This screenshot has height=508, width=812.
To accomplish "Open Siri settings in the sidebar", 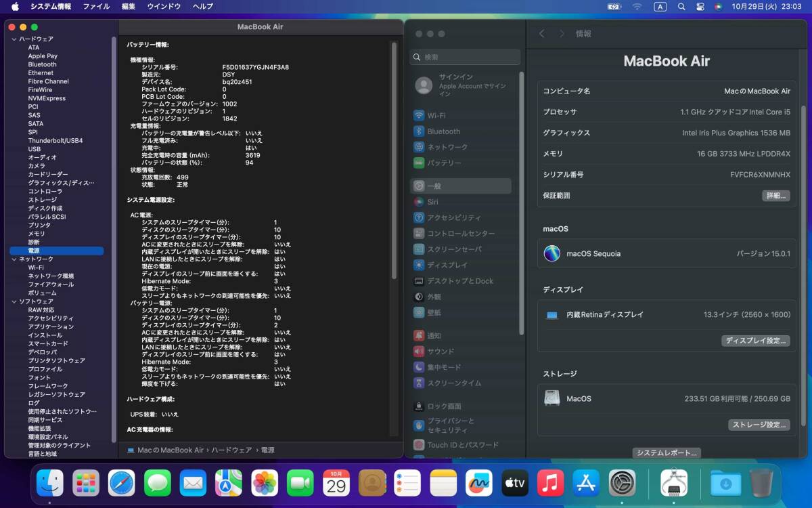I will tap(461, 202).
